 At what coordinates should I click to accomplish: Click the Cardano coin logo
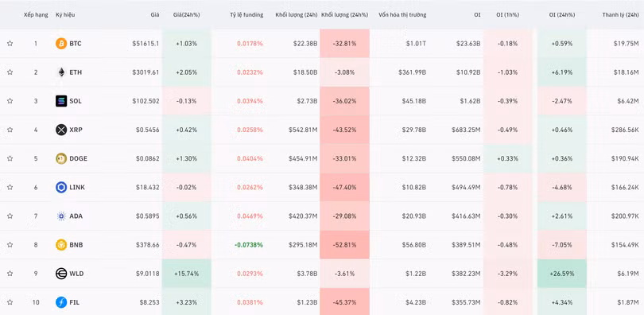[x=61, y=216]
